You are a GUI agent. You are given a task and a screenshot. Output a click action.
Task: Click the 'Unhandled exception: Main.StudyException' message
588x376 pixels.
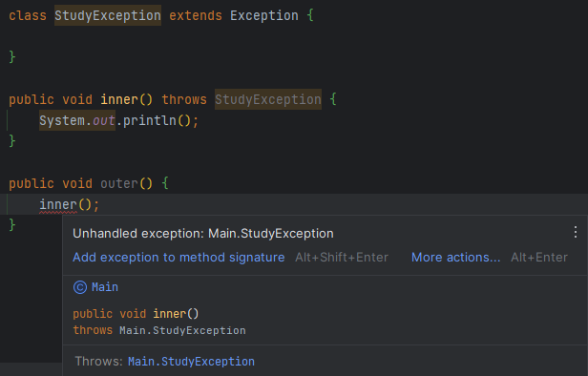203,233
